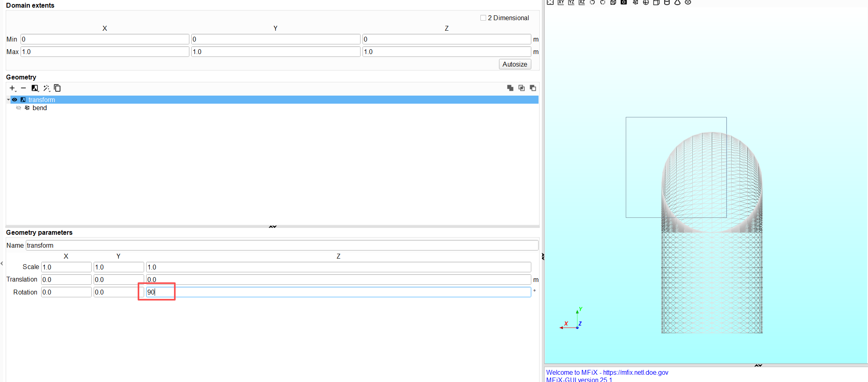
Task: Click the screenshot camera icon
Action: (624, 2)
